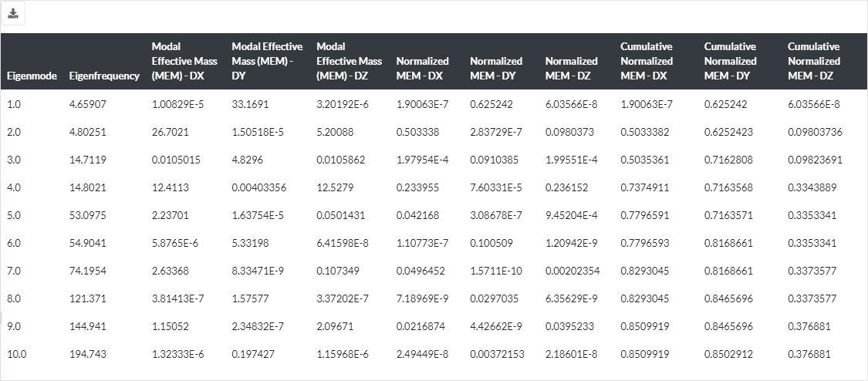This screenshot has height=381, width=868.
Task: Click Cumulative Normalized MEM - DZ header
Action: pyautogui.click(x=813, y=61)
